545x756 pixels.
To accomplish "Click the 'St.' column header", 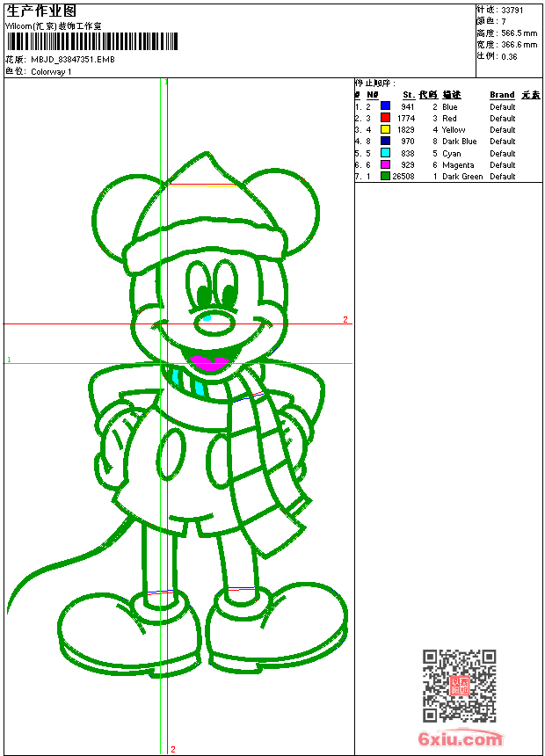I will (x=409, y=95).
